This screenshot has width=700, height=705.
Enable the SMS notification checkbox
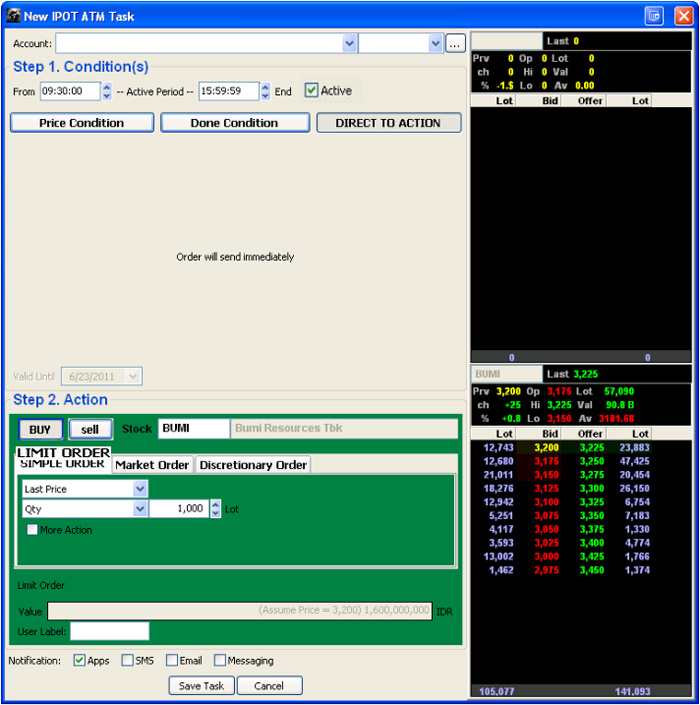pos(128,660)
